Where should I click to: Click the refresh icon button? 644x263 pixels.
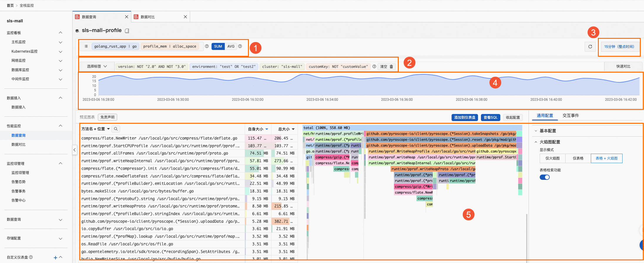[x=590, y=46]
